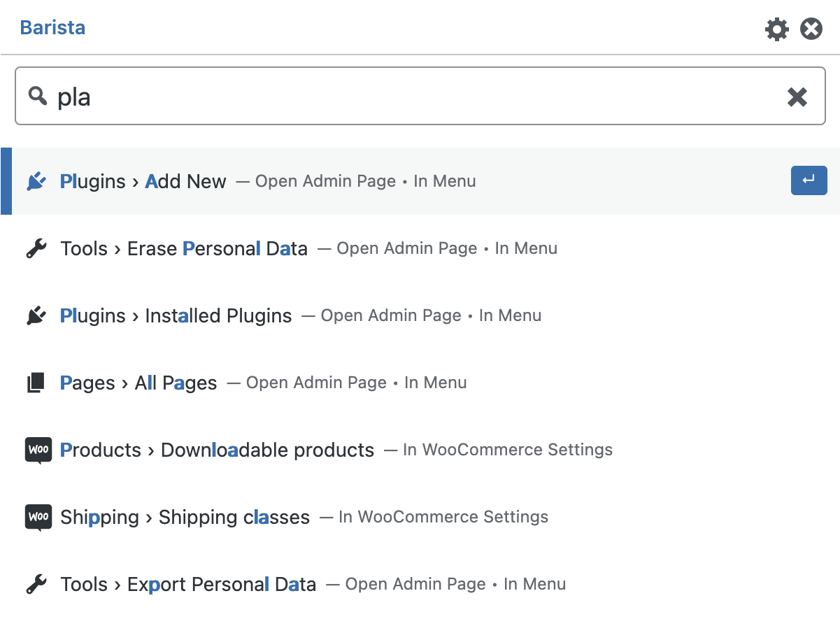Click wrench icon beside Export Personal Data
The width and height of the screenshot is (840, 619).
point(36,584)
